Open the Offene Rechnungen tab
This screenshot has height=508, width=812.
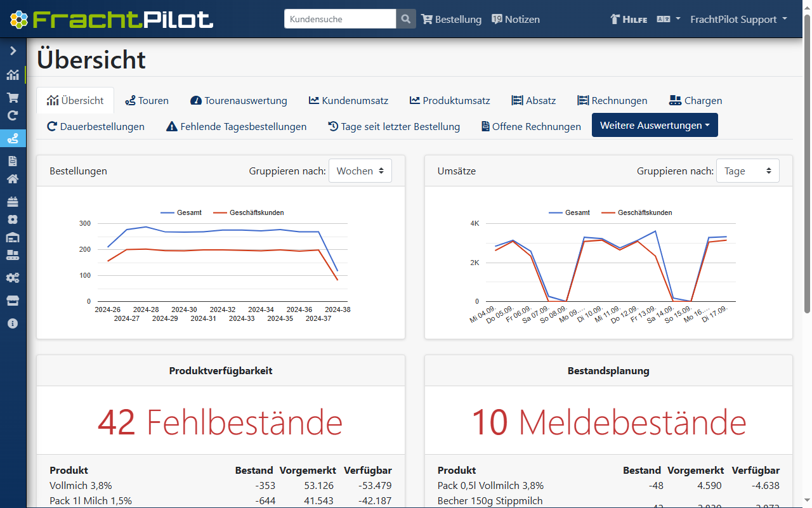click(531, 126)
